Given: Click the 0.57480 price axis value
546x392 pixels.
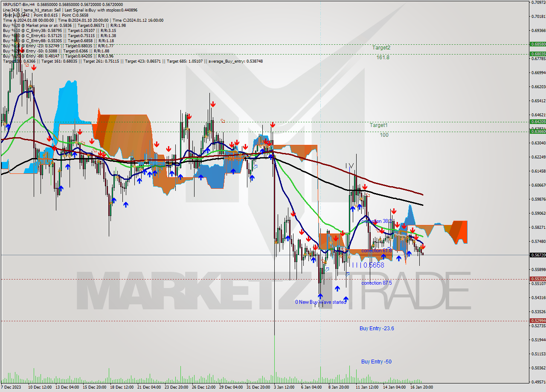Looking at the screenshot, I should click(x=538, y=242).
